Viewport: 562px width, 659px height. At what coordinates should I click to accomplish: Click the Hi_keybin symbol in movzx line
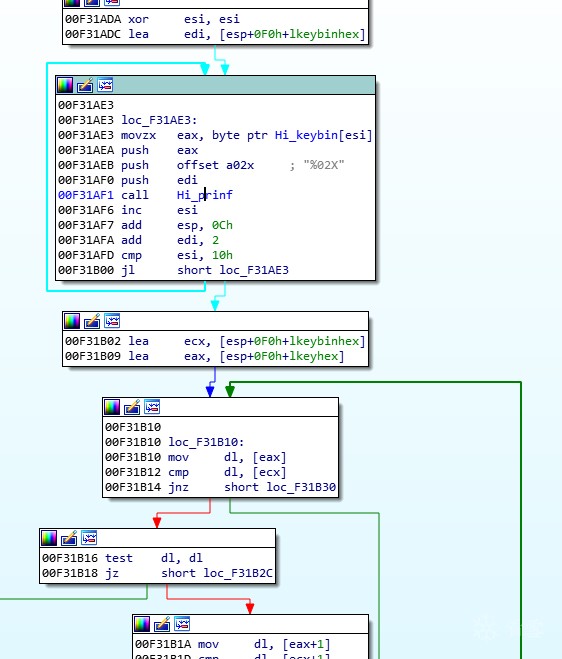306,135
